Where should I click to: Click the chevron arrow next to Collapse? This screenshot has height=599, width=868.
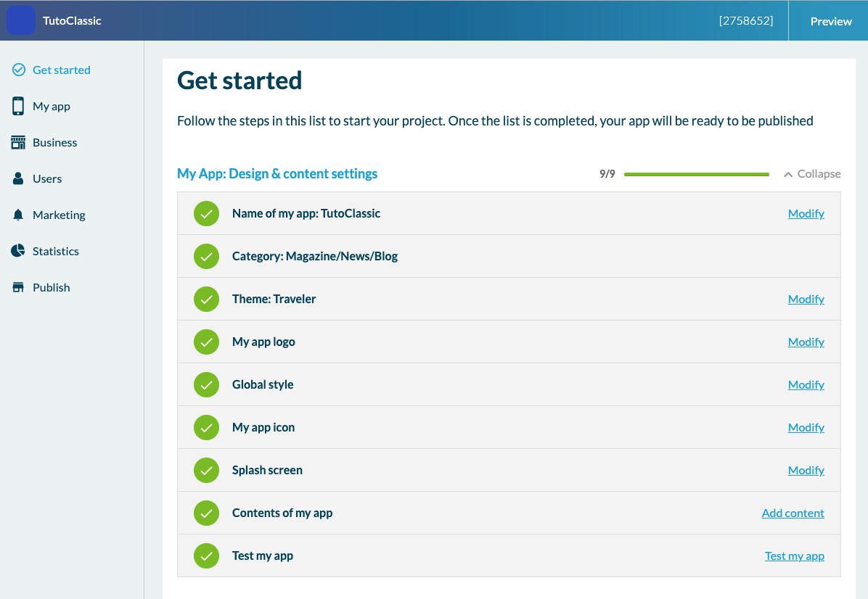788,175
